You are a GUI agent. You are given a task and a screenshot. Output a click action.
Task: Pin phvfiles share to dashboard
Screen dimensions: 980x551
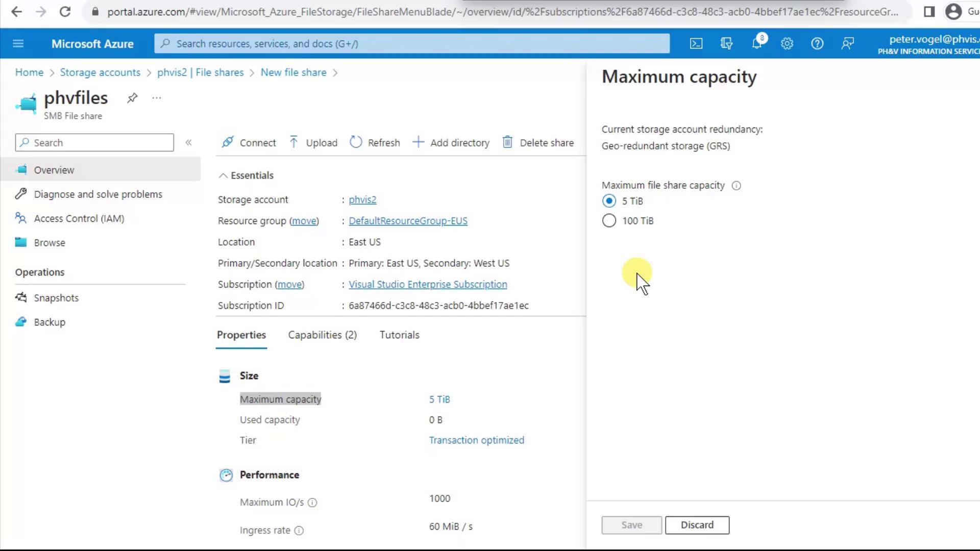point(132,97)
